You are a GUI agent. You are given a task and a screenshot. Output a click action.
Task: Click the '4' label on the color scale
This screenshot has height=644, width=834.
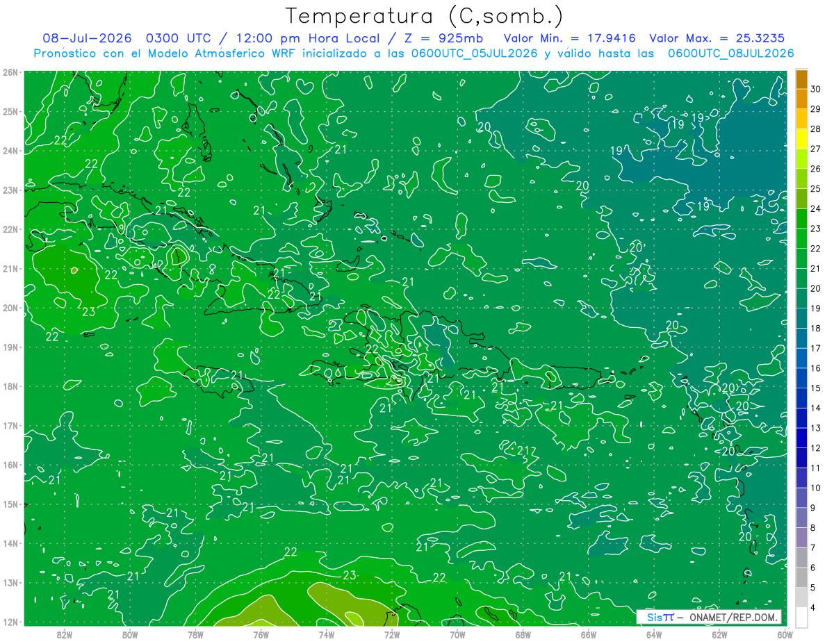pos(814,607)
